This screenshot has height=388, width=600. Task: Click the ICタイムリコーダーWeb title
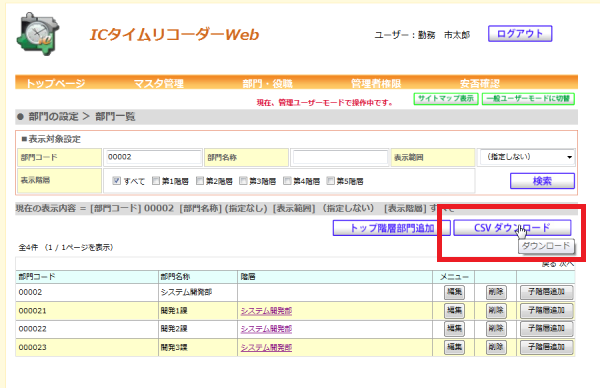(x=174, y=34)
